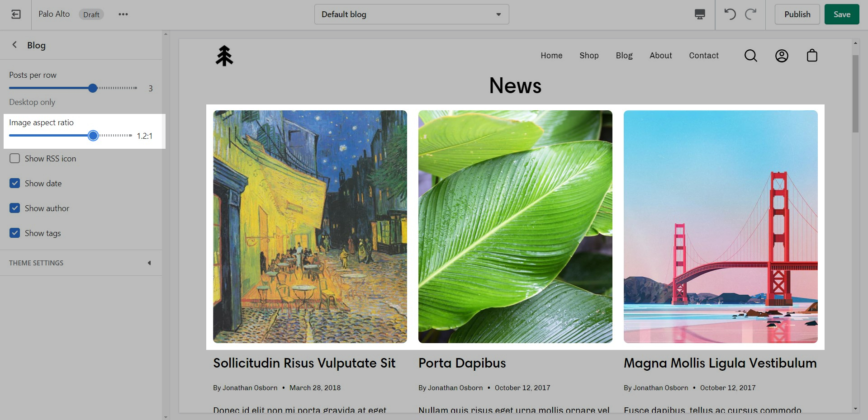The width and height of the screenshot is (868, 420).
Task: Click the redo arrow icon
Action: pos(750,14)
